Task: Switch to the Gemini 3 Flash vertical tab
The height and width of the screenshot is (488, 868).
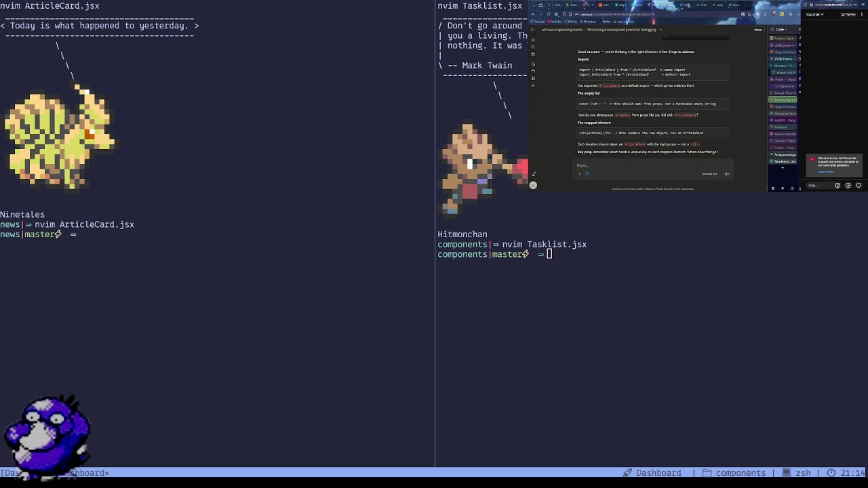Action: [x=783, y=141]
